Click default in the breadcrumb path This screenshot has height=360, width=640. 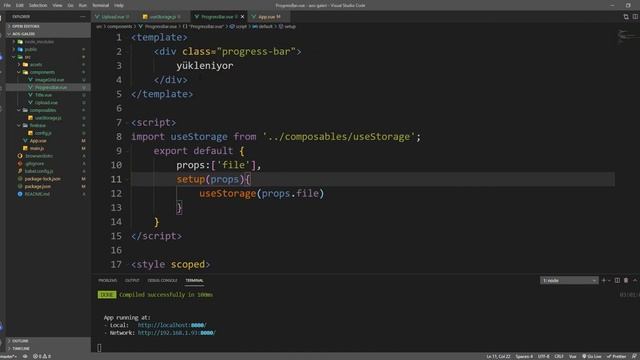(265, 27)
